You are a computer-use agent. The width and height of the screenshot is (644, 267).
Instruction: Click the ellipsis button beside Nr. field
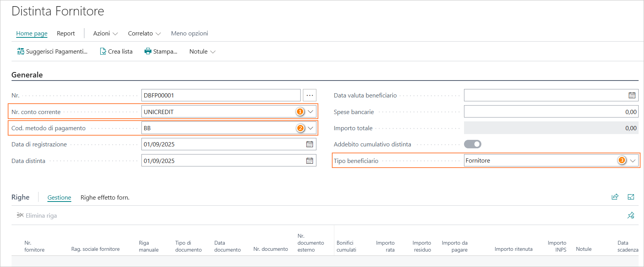(309, 95)
